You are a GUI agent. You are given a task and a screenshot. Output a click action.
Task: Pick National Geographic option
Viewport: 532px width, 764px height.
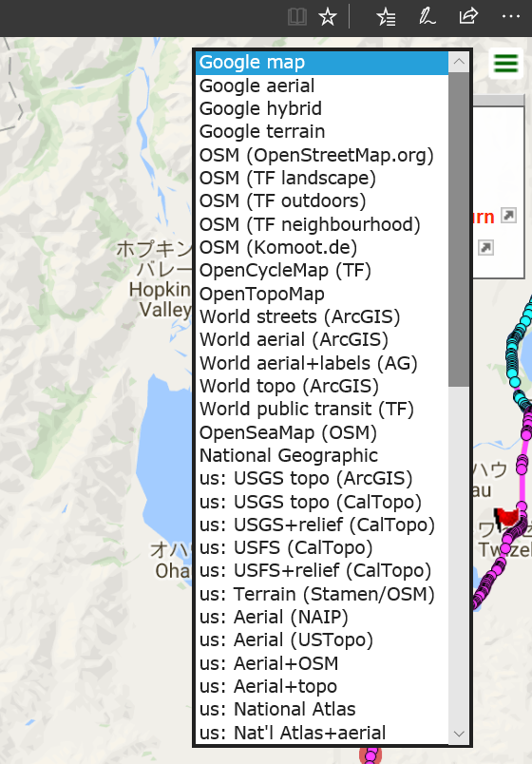click(x=321, y=455)
